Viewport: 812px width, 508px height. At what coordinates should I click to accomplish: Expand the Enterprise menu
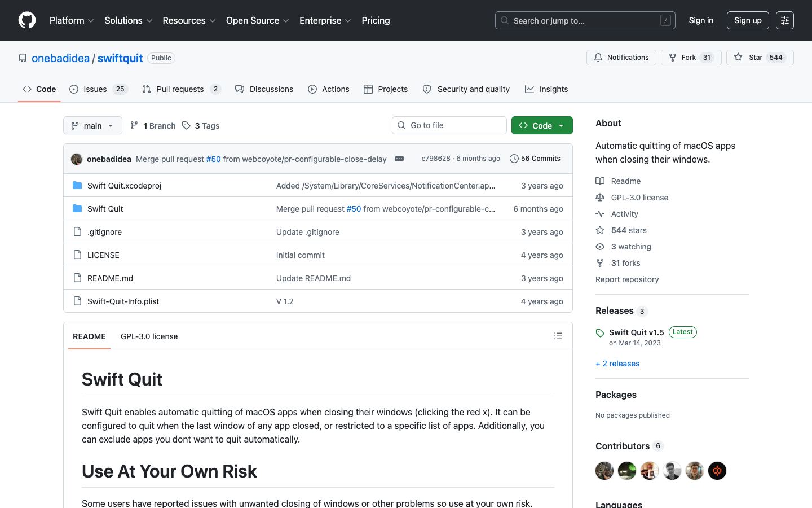click(x=325, y=20)
